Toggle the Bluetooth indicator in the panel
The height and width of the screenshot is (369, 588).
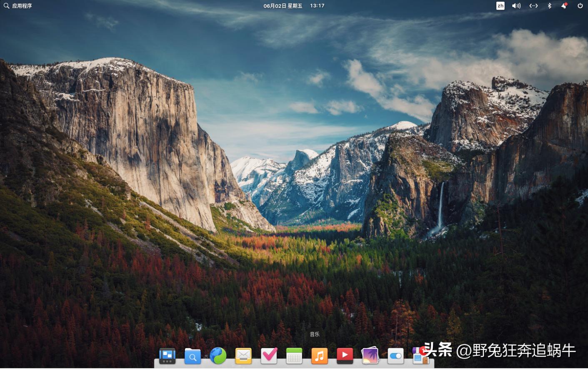tap(549, 6)
